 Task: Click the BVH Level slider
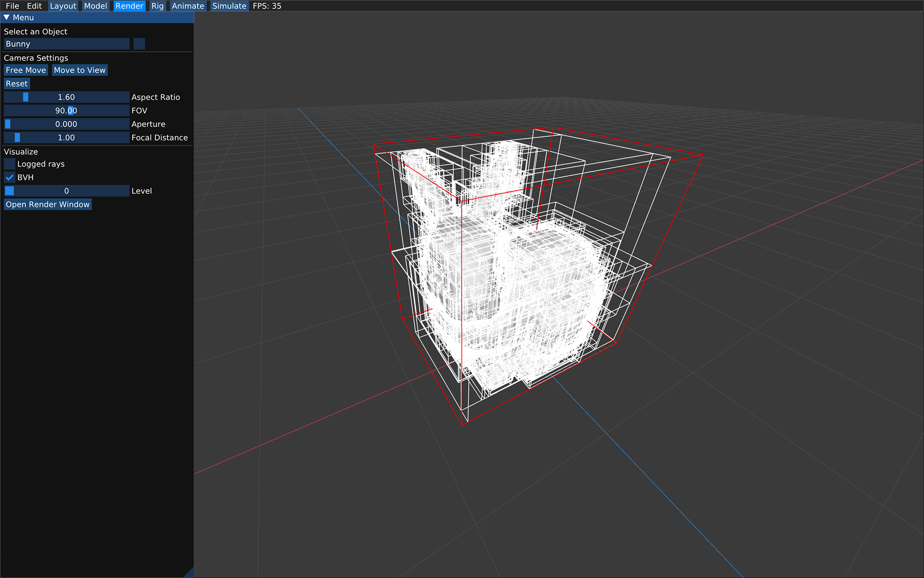click(66, 191)
